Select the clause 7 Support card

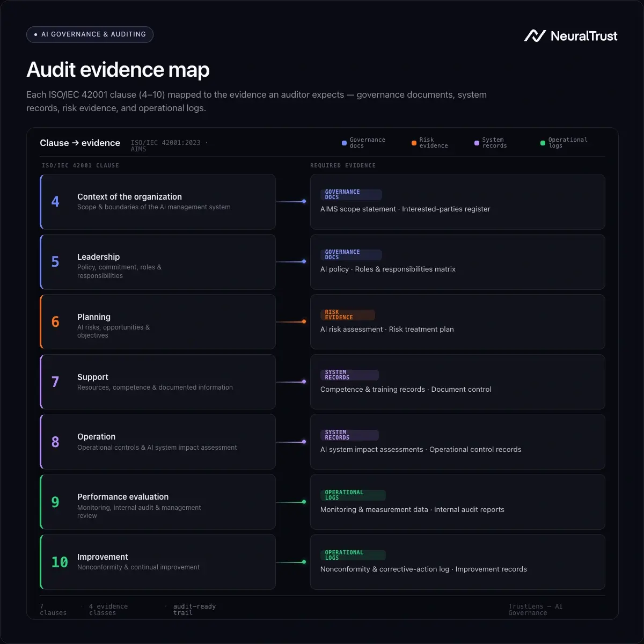pyautogui.click(x=158, y=382)
